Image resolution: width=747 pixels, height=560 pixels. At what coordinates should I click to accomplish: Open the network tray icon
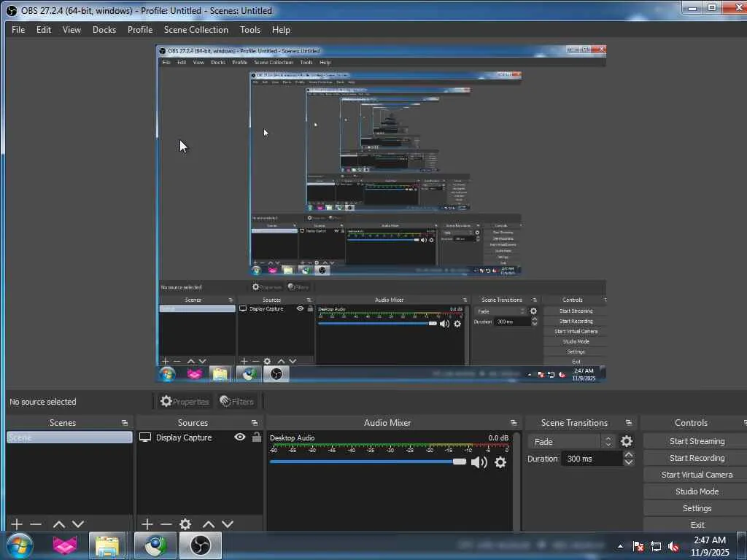[x=656, y=547]
